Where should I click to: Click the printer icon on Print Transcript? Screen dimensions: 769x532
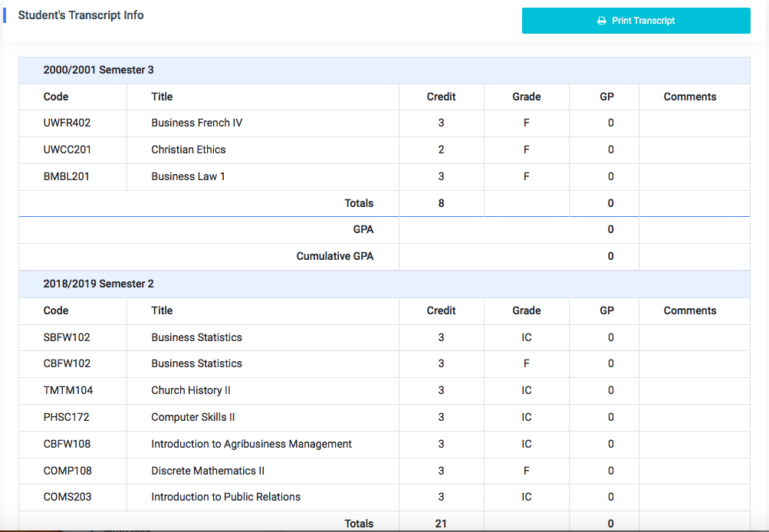coord(602,21)
